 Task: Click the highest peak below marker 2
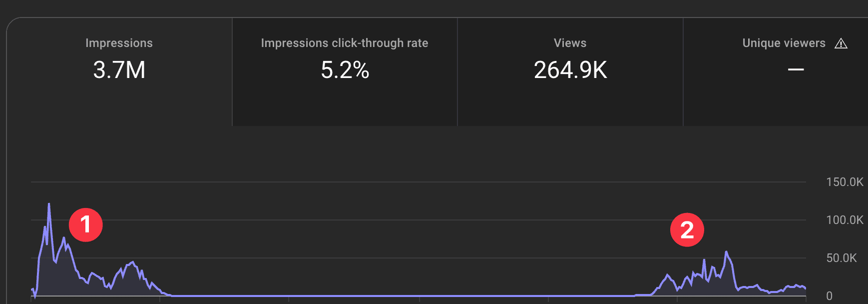tap(726, 252)
